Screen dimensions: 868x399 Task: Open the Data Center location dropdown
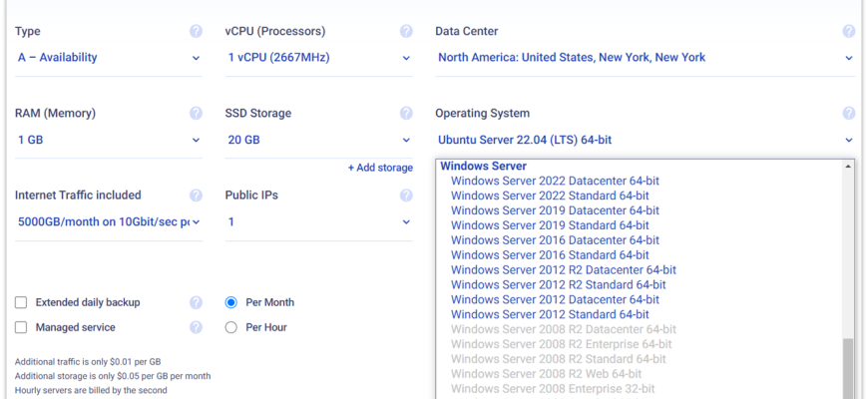[646, 58]
